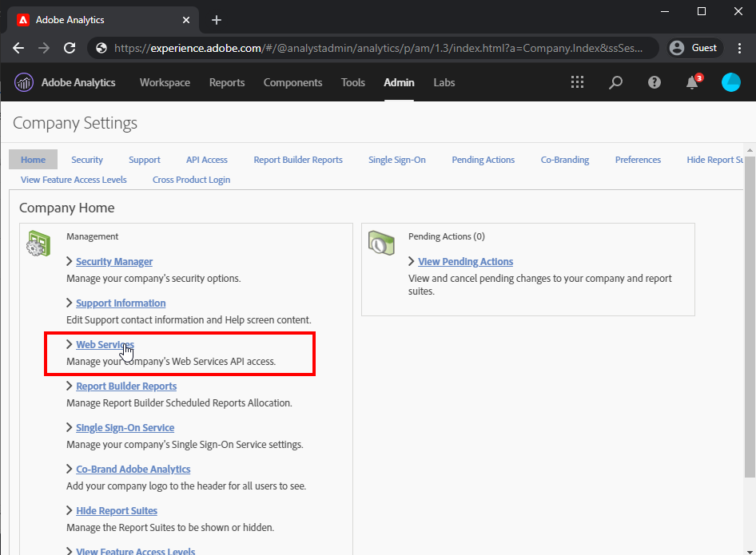
Task: Open the Web Services link
Action: click(105, 344)
